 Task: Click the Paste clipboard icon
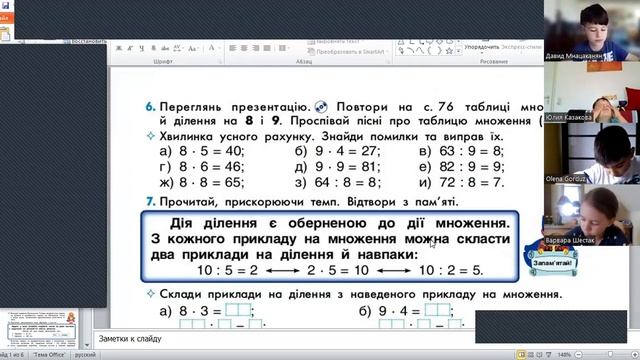[x=5, y=34]
